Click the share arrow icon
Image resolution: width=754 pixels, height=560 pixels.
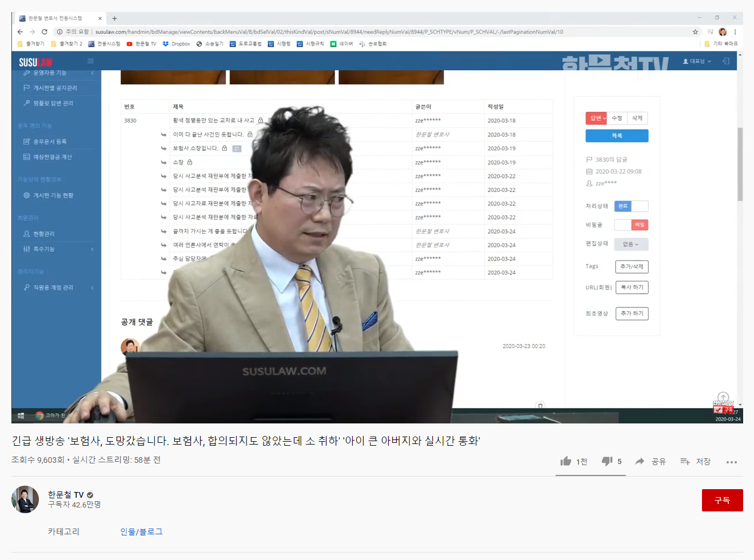coord(640,461)
